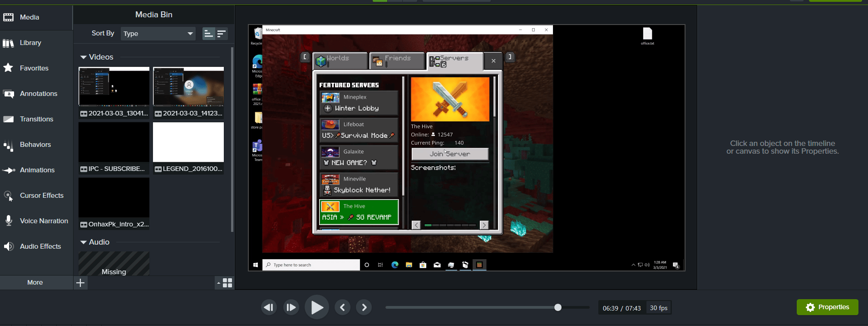Click the next frame step button

point(291,308)
